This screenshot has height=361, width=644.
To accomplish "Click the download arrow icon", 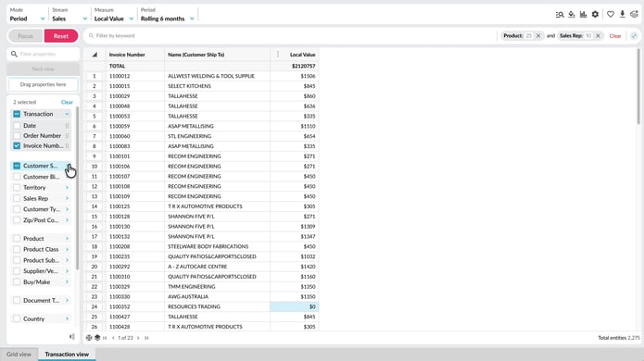I will coord(623,15).
